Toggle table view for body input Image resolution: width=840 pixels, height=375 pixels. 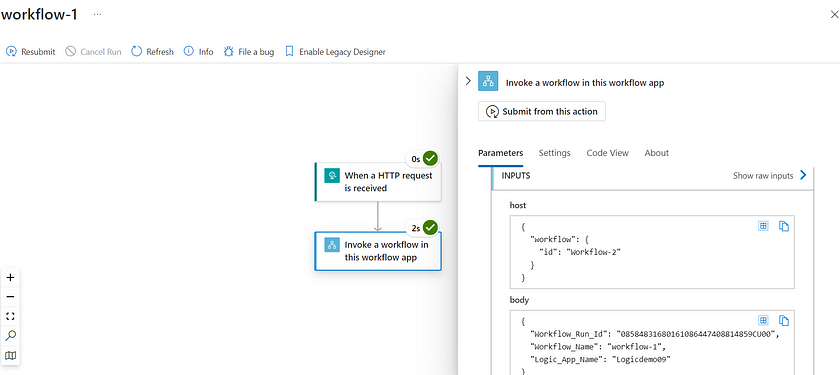point(763,320)
